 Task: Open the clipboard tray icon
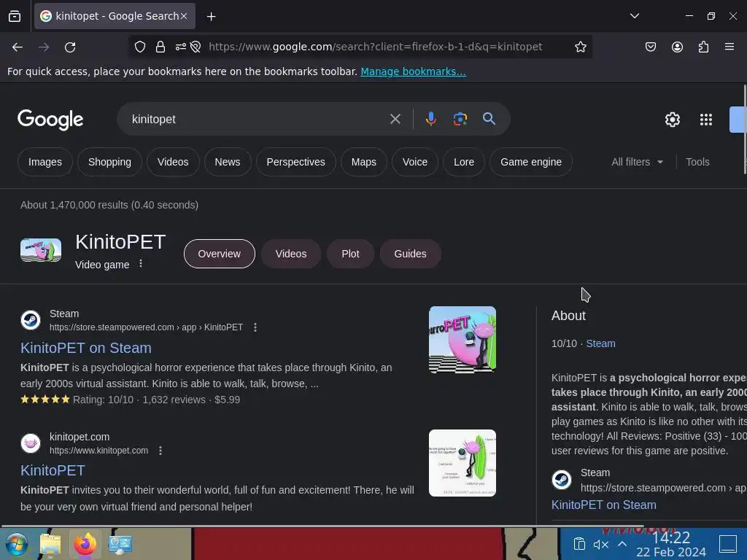578,544
